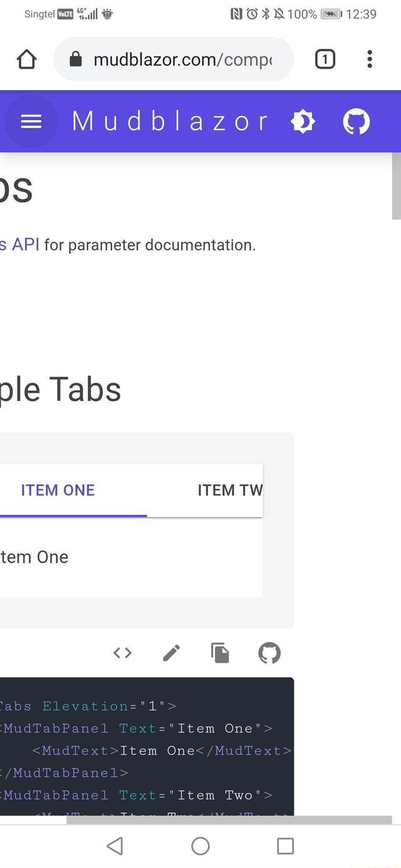
Task: Select the edit example pencil icon
Action: click(170, 653)
